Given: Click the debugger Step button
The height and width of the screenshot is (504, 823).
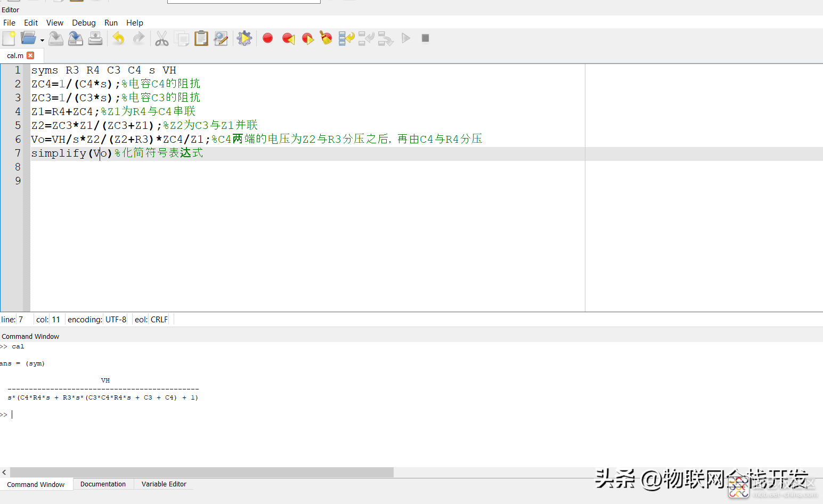Looking at the screenshot, I should (x=347, y=38).
